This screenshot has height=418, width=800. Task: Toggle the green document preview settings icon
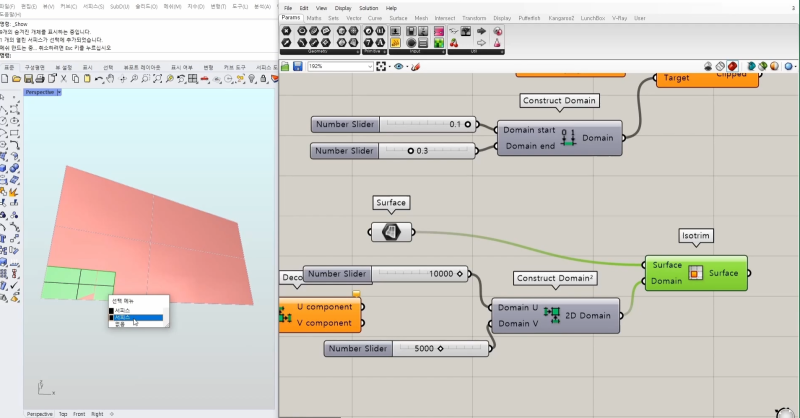763,66
